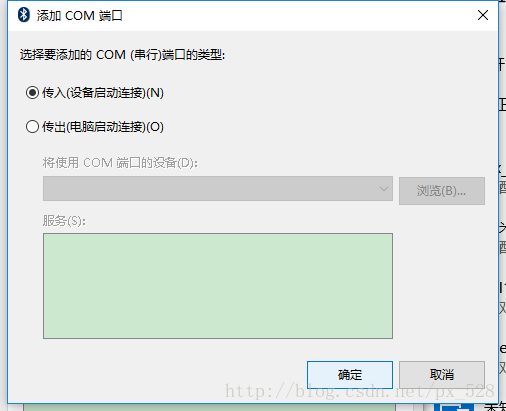Click the 服务(S) label
Viewport: 506px width, 411px height.
(64, 221)
